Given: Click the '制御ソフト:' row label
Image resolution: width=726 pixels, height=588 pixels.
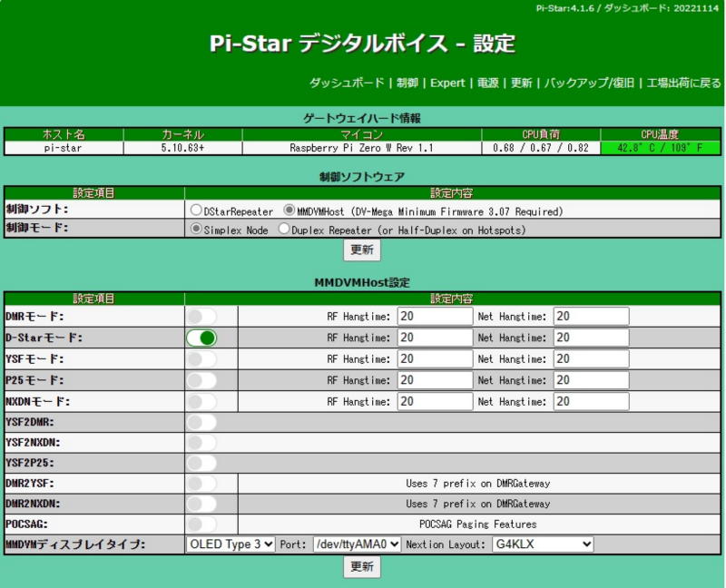Looking at the screenshot, I should click(37, 210).
